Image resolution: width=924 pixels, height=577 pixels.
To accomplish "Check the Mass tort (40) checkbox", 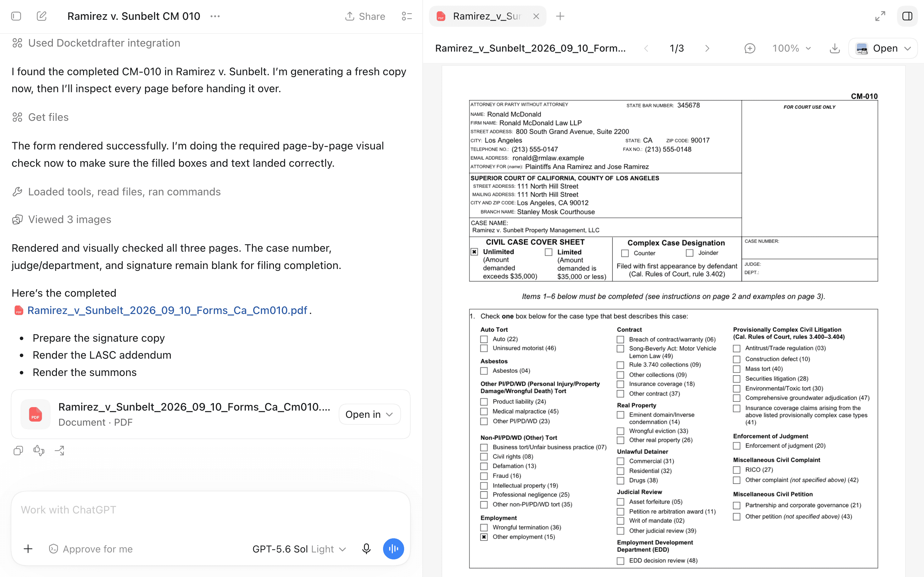I will (737, 369).
